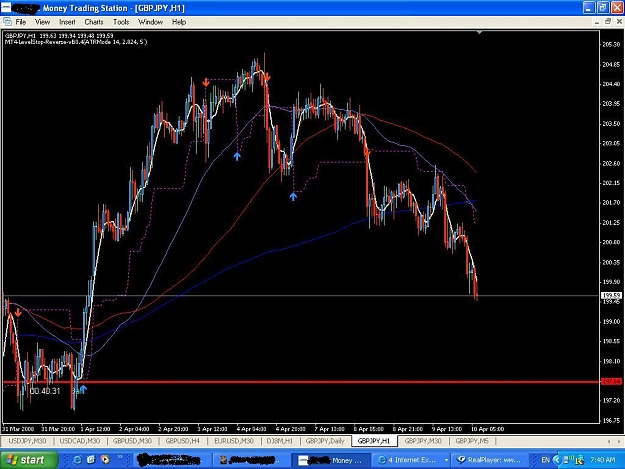This screenshot has height=469, width=625.
Task: Switch to the USDJPY,M30 chart tab
Action: pyautogui.click(x=27, y=441)
